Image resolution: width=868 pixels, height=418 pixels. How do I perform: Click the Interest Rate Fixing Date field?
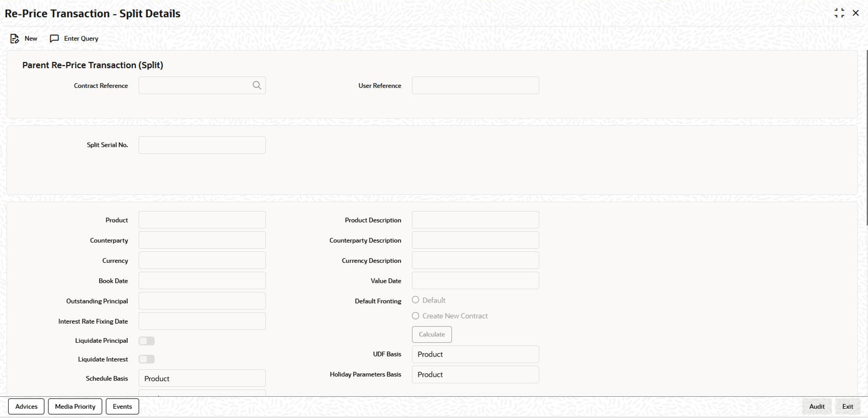(x=202, y=321)
